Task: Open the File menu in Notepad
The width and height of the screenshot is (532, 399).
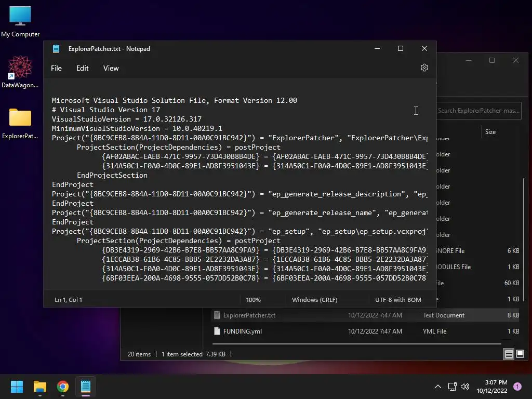Action: [x=56, y=68]
